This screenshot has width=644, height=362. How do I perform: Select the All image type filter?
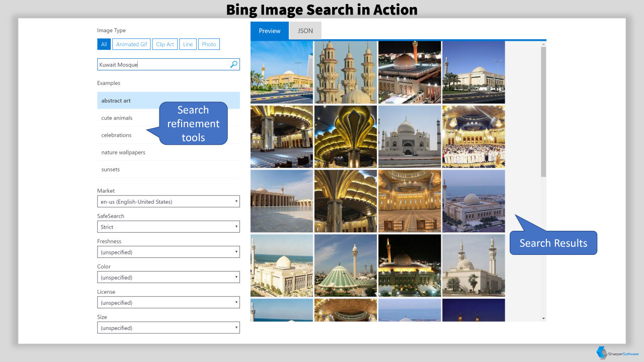[x=104, y=44]
